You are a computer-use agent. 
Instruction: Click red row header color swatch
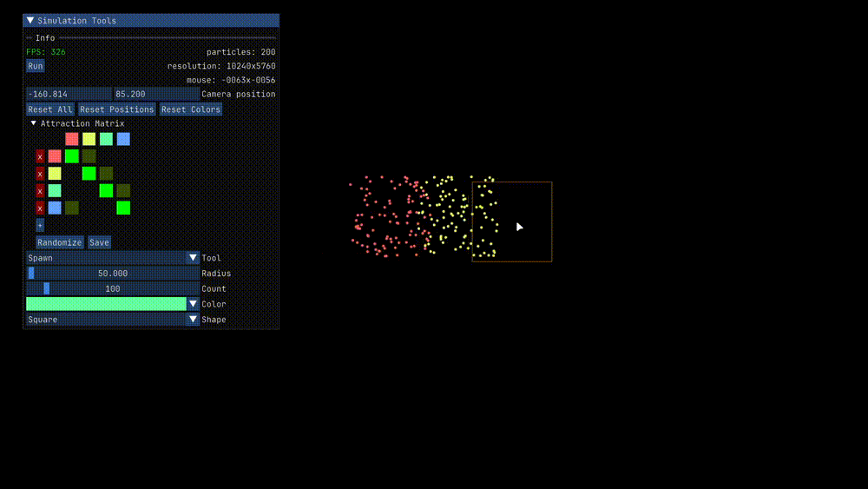click(55, 156)
